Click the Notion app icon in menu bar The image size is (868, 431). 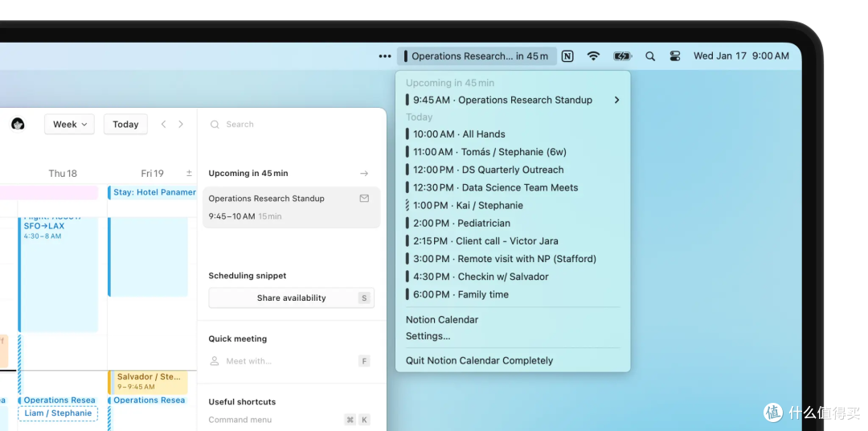[x=567, y=56]
